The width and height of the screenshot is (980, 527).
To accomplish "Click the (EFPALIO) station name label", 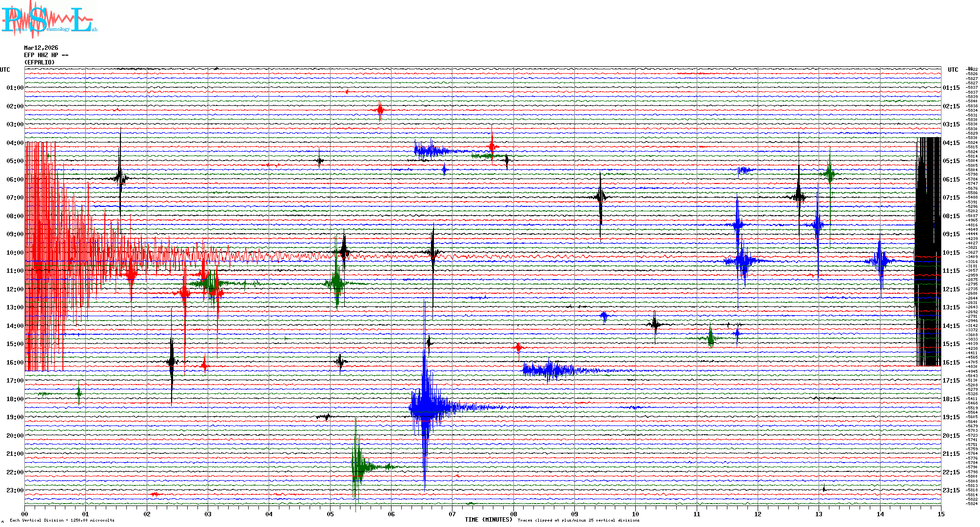I will [x=39, y=62].
